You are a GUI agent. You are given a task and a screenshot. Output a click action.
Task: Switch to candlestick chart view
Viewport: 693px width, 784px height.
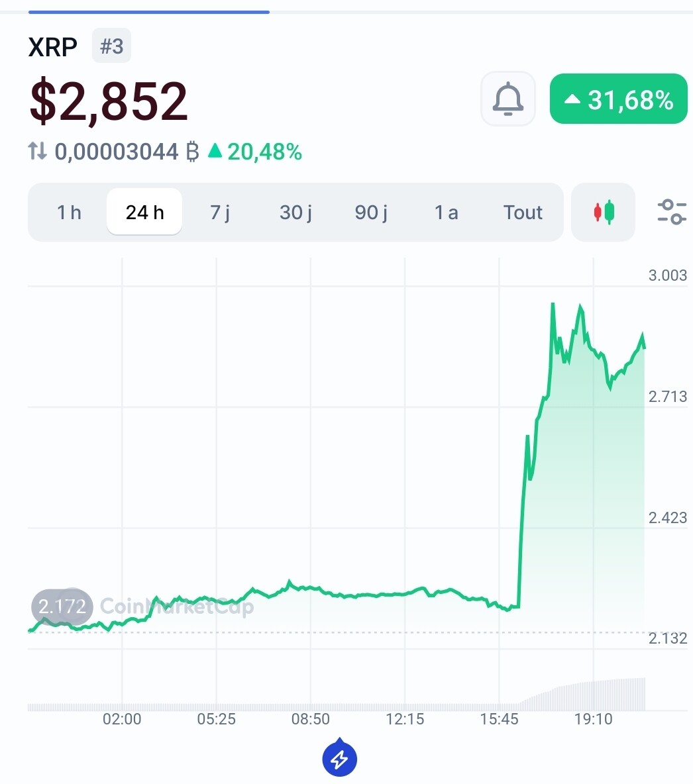click(x=603, y=212)
